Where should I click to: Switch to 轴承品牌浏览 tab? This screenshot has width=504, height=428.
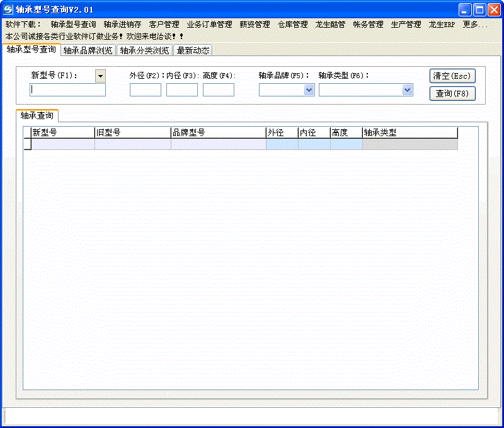click(88, 50)
